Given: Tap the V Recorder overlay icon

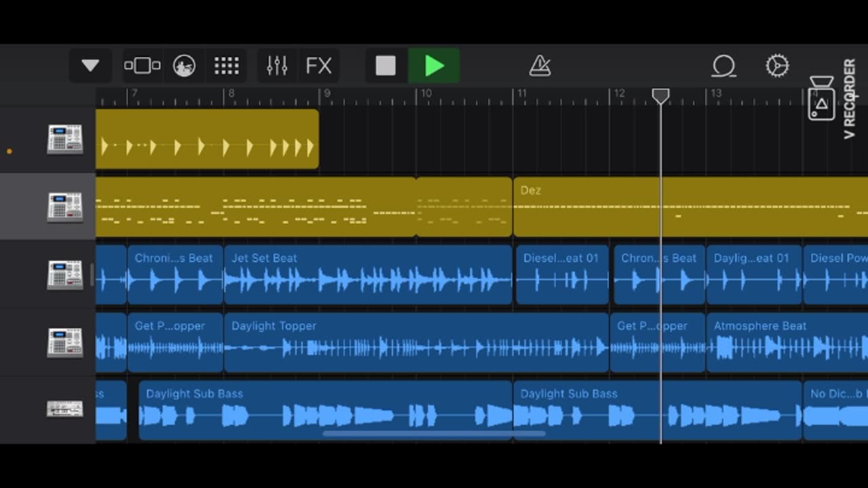Looking at the screenshot, I should click(x=821, y=98).
